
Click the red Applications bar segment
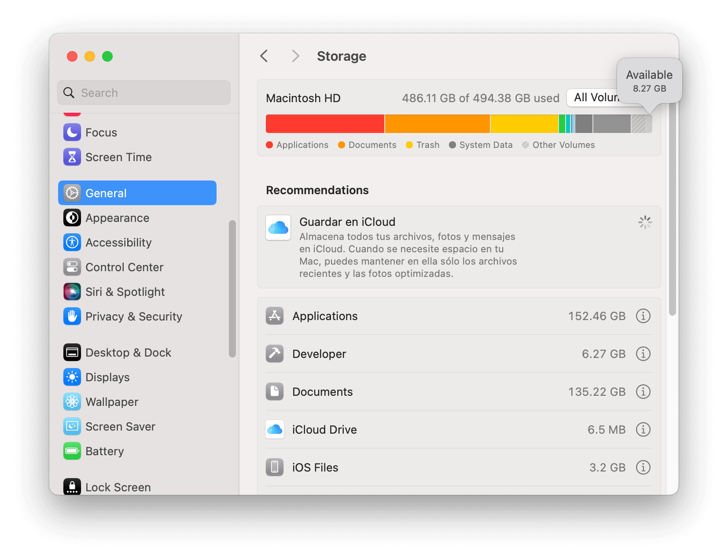click(325, 124)
